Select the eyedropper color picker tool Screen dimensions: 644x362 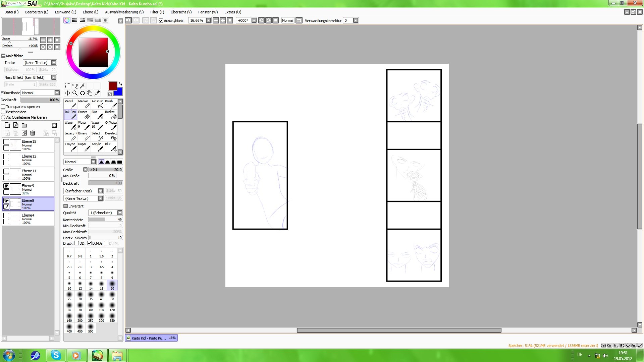pos(97,93)
